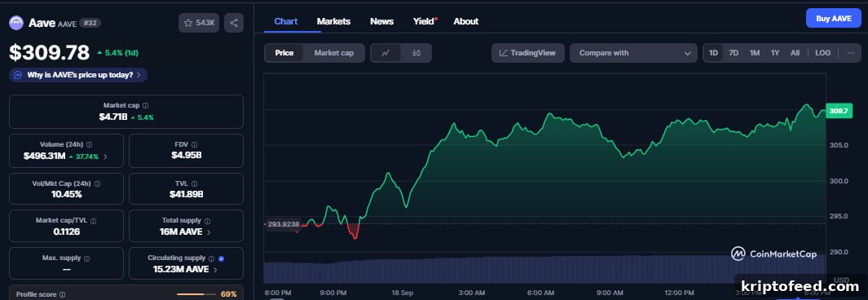Select the 1M time range
The image size is (868, 300).
tap(755, 53)
